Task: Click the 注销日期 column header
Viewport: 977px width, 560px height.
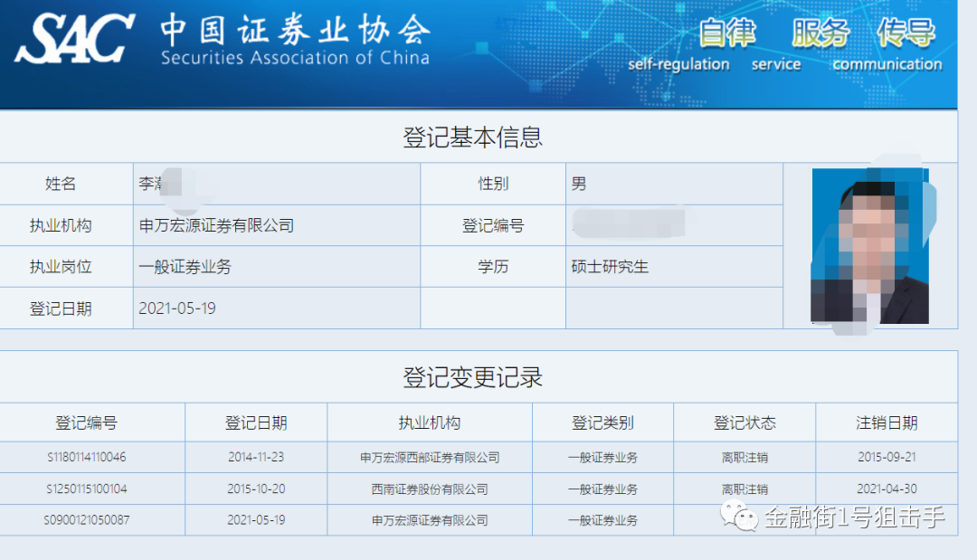Action: tap(887, 423)
